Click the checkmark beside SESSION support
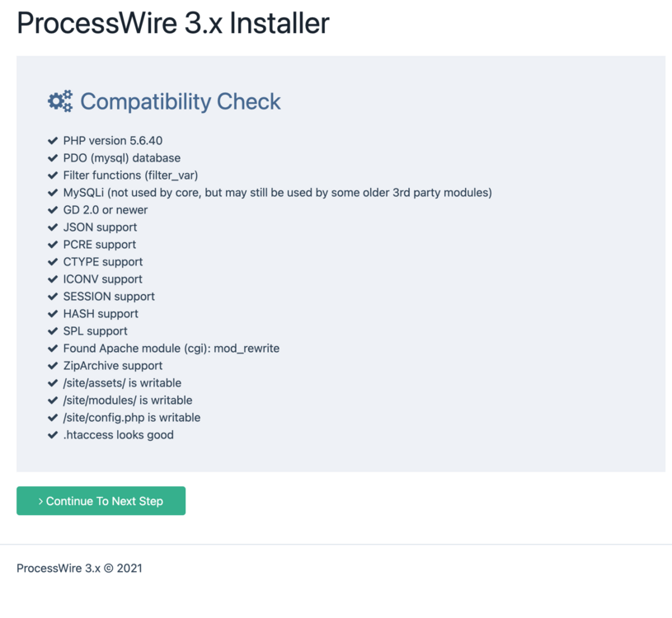Viewport: 672px width, 618px height. tap(53, 297)
